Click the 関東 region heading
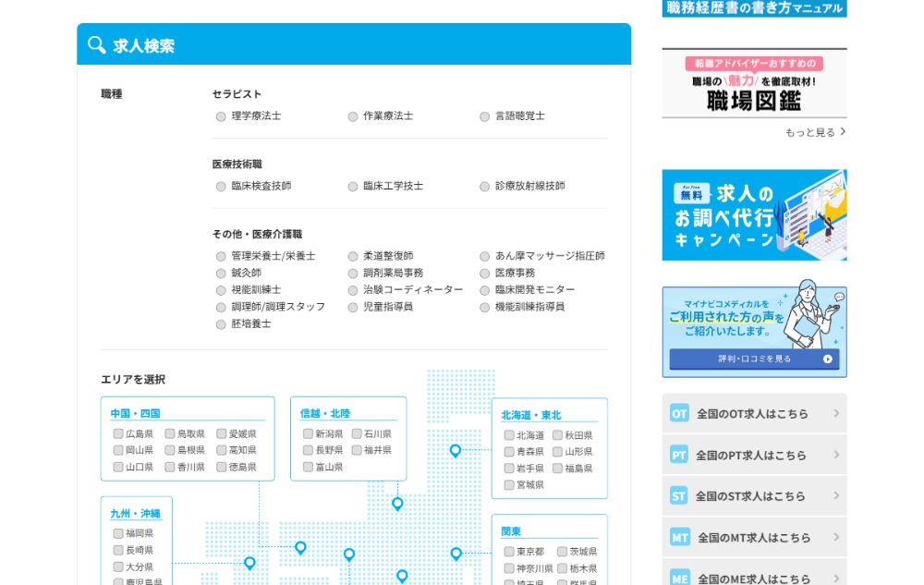Screen dimensions: 924x585 point(511,531)
